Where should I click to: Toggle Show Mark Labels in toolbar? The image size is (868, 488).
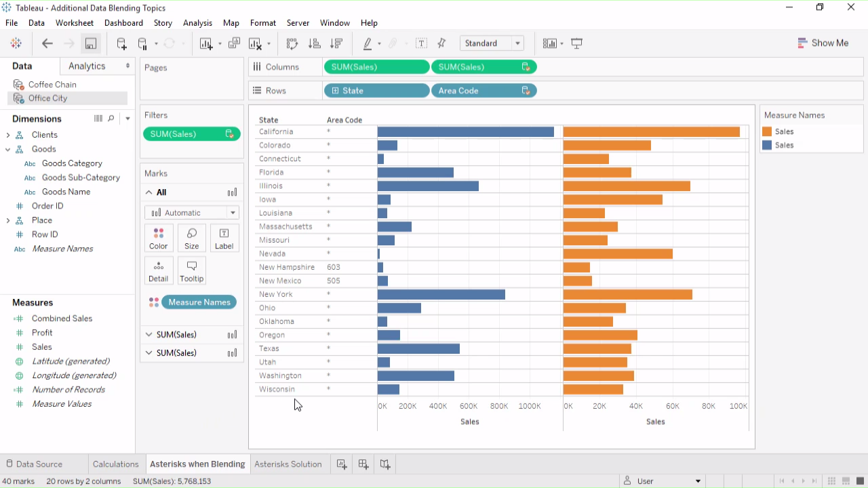coord(421,43)
